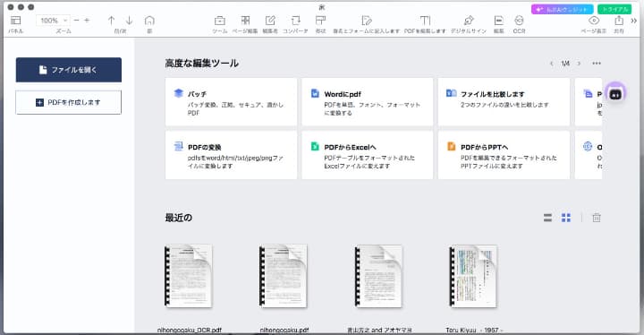Click the 1/4 page indicator text

point(565,64)
